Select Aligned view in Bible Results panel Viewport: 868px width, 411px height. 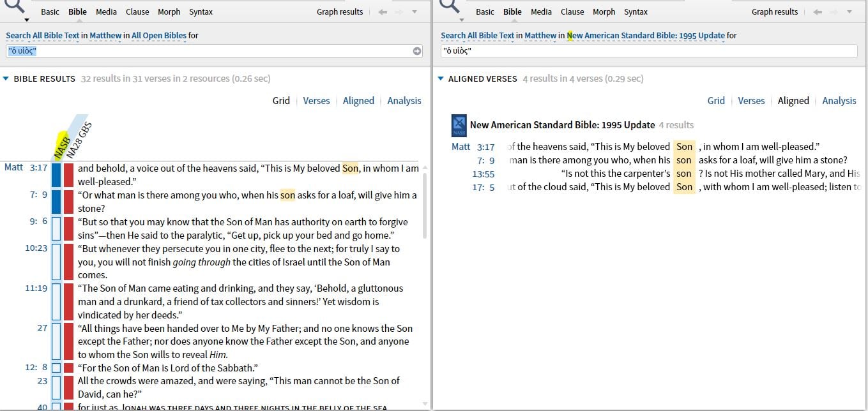(358, 101)
